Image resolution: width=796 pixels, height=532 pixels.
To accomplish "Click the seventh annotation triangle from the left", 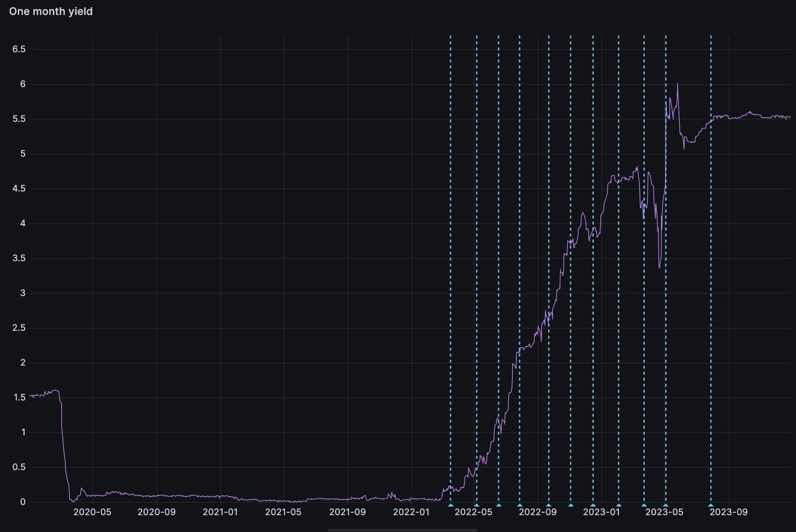I will (593, 505).
